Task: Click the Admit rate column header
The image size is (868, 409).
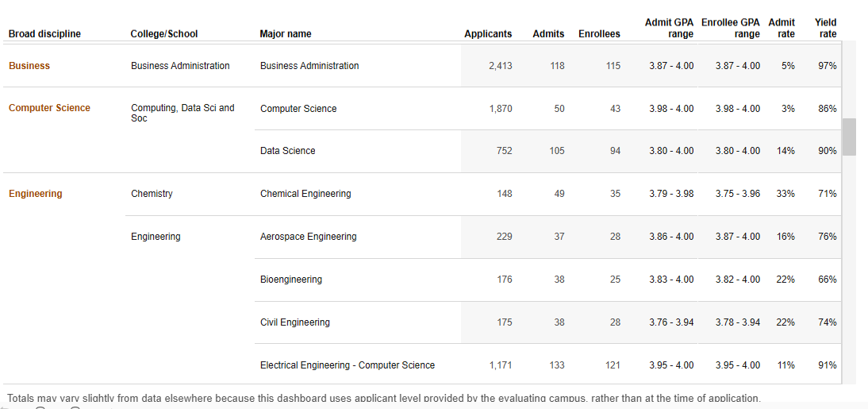Action: [782, 29]
